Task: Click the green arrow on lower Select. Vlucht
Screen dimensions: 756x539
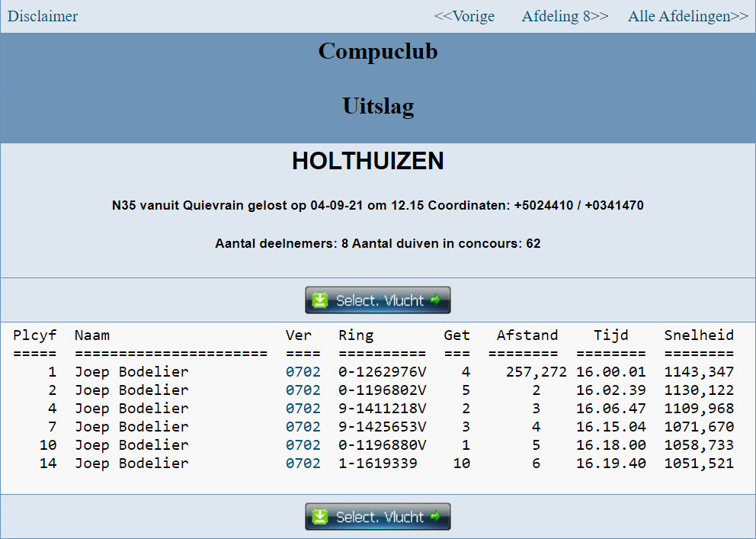Action: pyautogui.click(x=435, y=516)
